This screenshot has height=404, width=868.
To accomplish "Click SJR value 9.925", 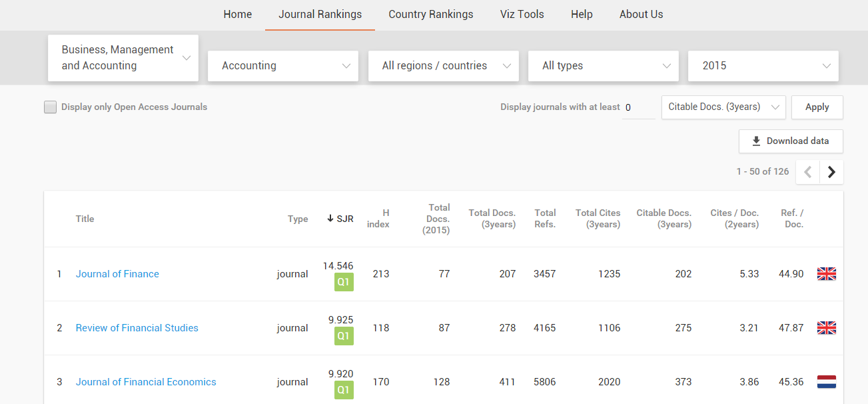I will 341,319.
